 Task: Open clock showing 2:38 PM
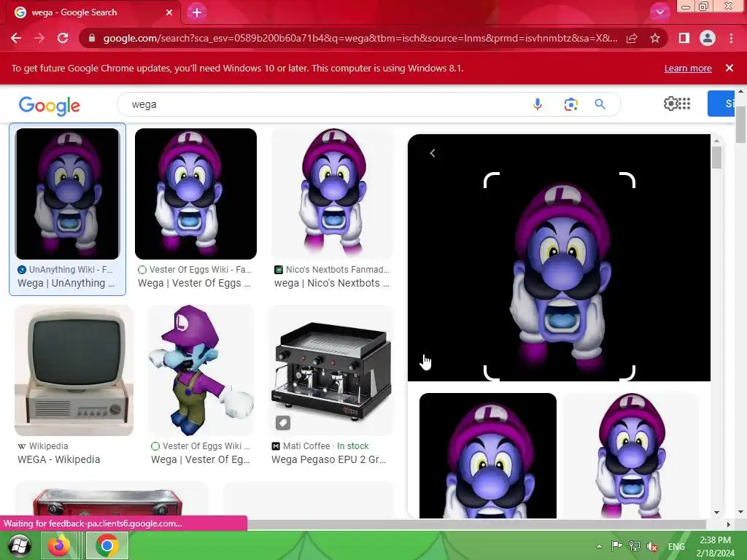715,546
